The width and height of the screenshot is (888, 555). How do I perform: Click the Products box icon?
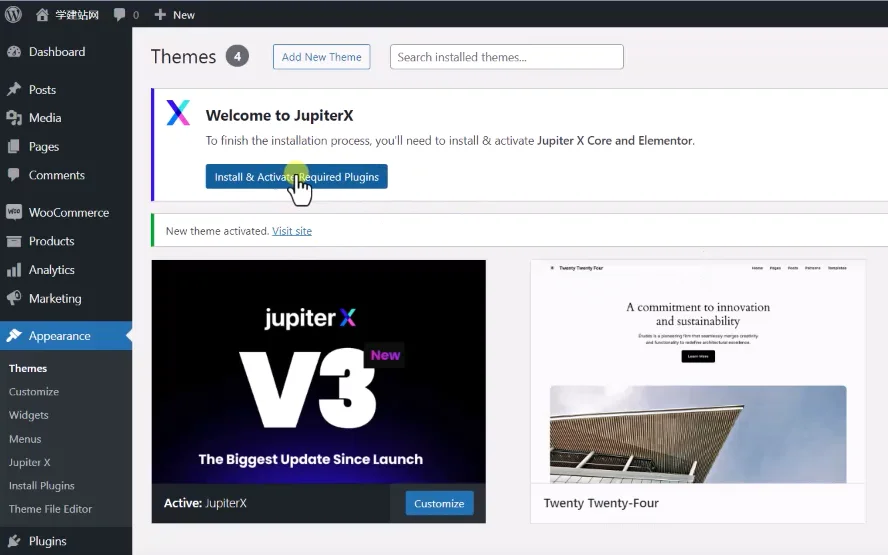click(14, 241)
